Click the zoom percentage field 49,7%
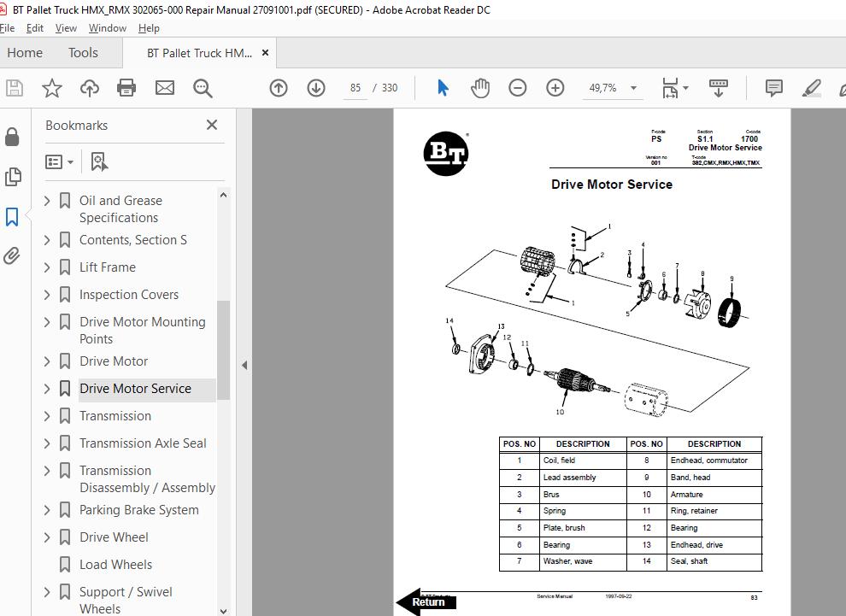Viewport: 846px width, 616px height. [602, 88]
